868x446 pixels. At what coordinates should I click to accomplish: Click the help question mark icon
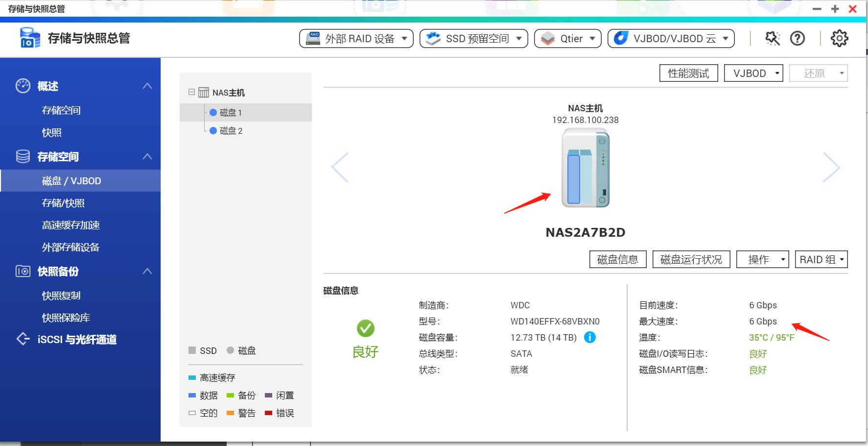798,38
